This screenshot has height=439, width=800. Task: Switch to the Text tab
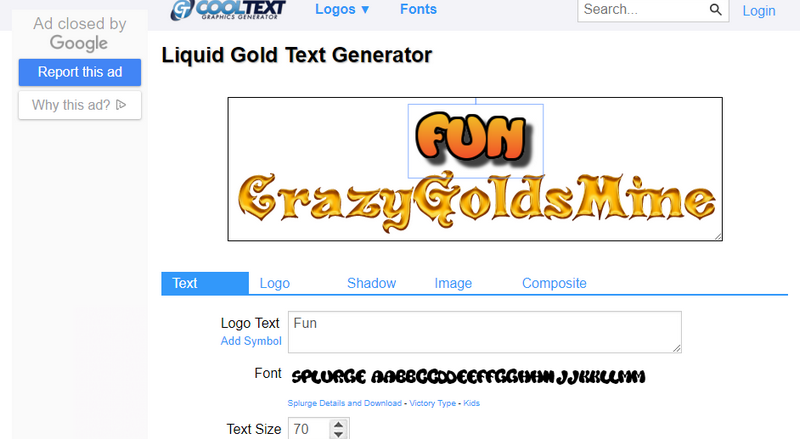tap(205, 283)
